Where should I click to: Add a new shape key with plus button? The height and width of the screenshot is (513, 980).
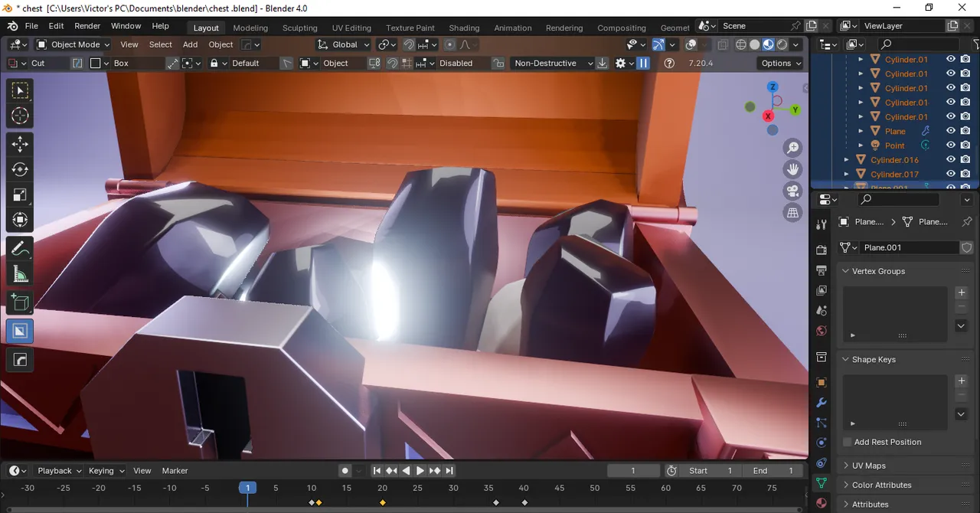pos(962,381)
